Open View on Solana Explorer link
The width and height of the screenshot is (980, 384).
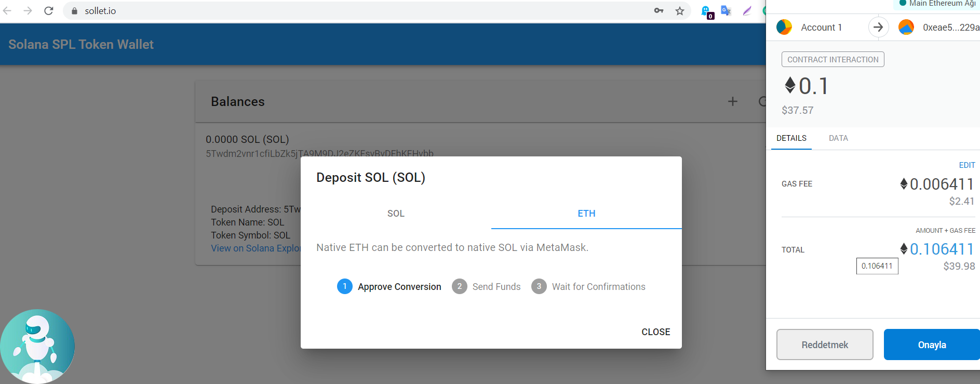pyautogui.click(x=256, y=248)
